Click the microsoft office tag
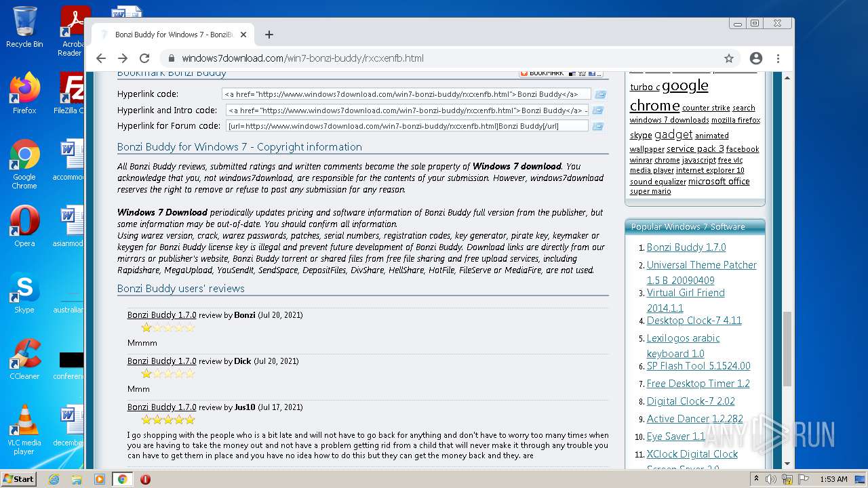Image resolution: width=868 pixels, height=488 pixels. coord(719,182)
